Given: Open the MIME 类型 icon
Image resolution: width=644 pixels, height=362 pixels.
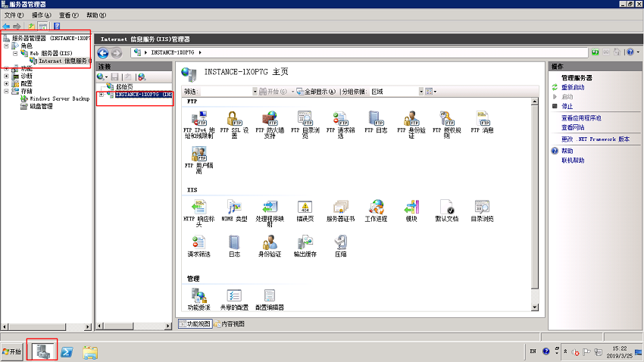Looking at the screenshot, I should (x=234, y=211).
